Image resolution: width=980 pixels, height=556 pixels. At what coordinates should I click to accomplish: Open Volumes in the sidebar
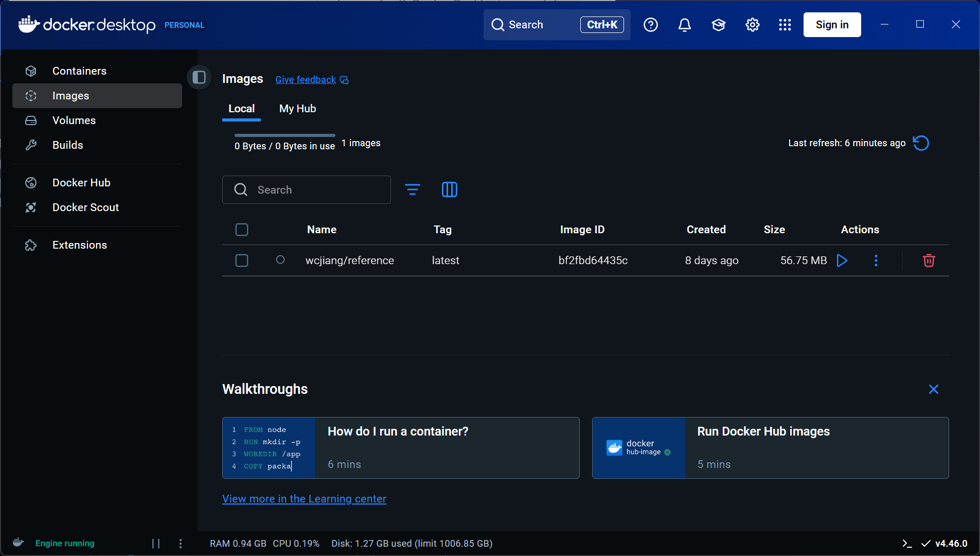(97, 120)
